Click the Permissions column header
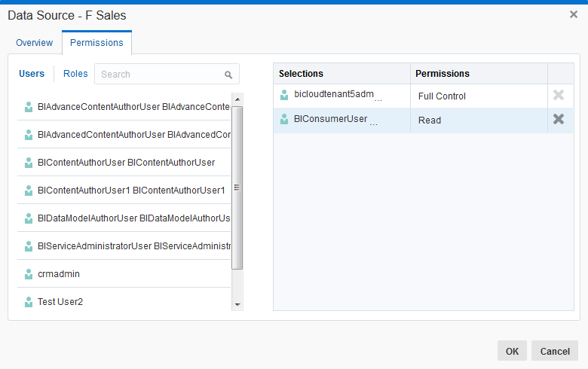Image resolution: width=588 pixels, height=369 pixels. pos(479,74)
